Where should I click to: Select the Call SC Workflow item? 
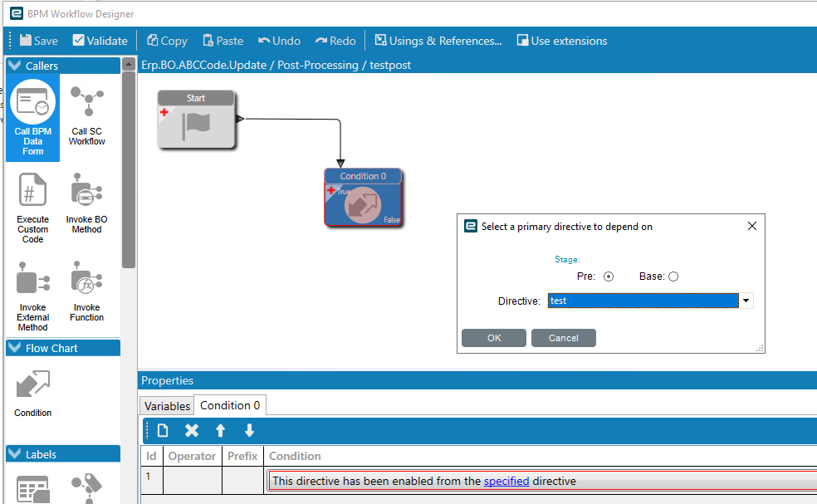coord(87,115)
